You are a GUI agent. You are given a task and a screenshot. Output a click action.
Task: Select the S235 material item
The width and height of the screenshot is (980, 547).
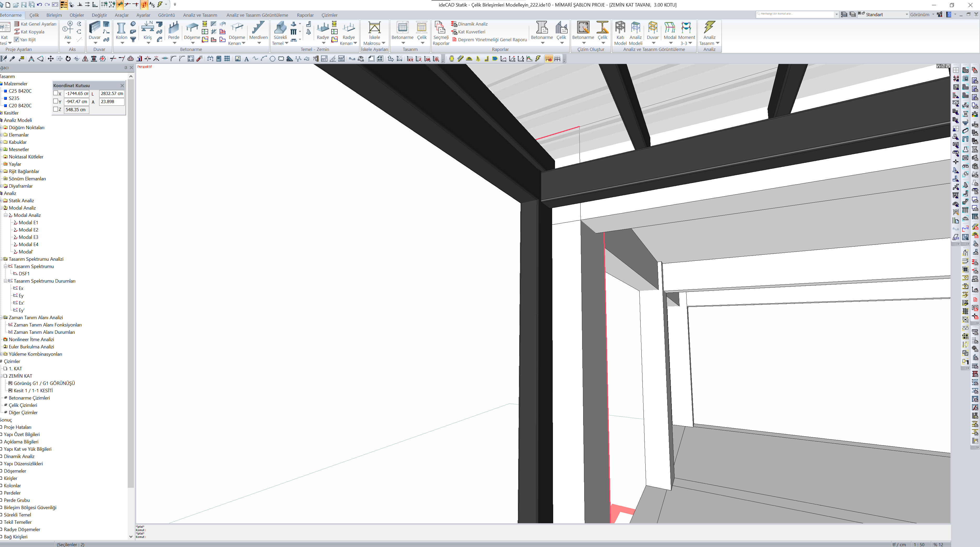coord(14,98)
